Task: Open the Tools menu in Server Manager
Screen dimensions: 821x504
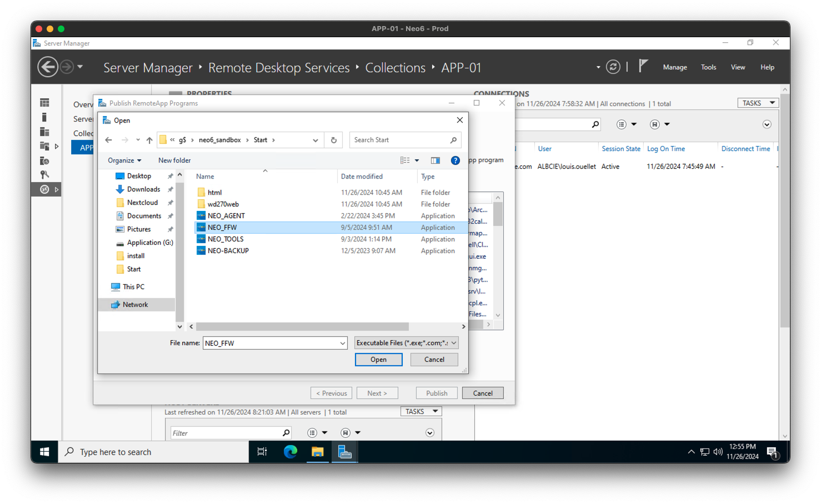Action: [708, 67]
